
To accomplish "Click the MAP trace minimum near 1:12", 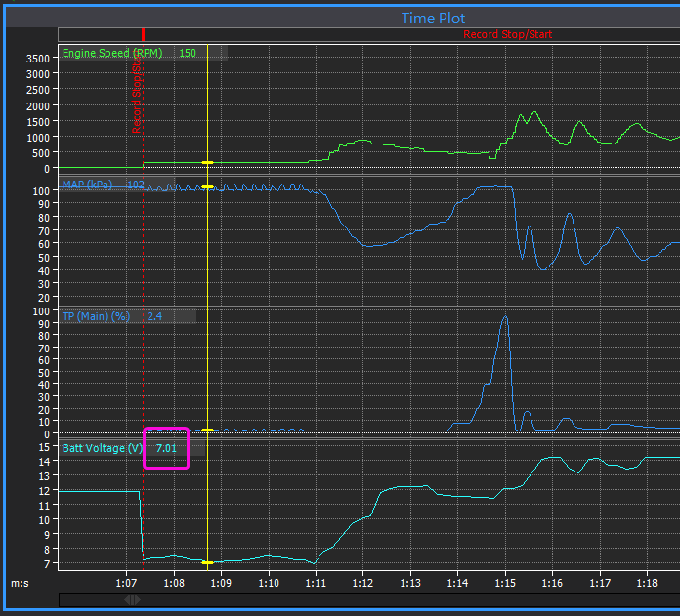I will tap(367, 246).
